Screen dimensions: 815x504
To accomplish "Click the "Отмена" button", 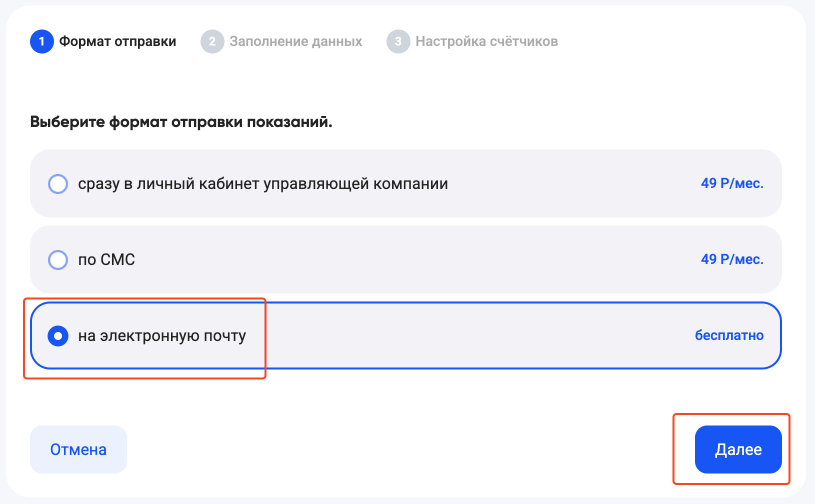I will coord(78,450).
